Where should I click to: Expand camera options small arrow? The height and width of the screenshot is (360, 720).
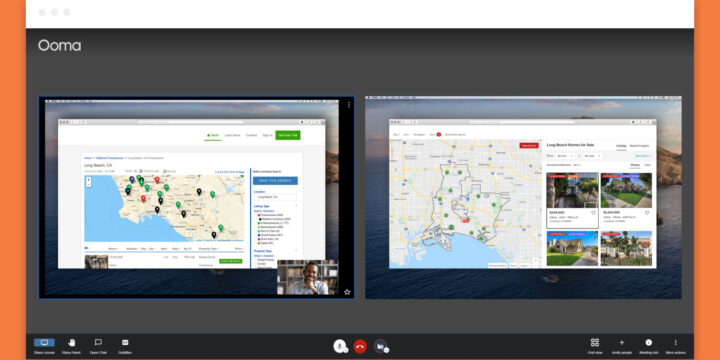tap(387, 350)
